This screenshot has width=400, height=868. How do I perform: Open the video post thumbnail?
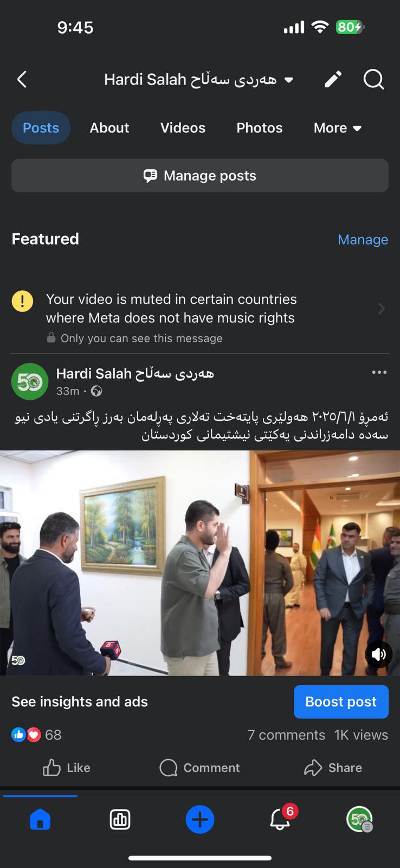(x=200, y=563)
